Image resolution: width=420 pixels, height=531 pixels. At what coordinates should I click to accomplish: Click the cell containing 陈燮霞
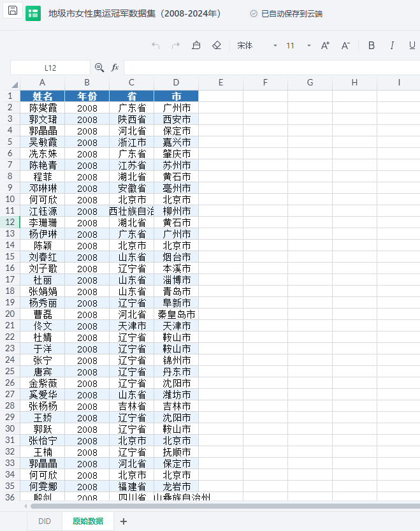[x=42, y=108]
